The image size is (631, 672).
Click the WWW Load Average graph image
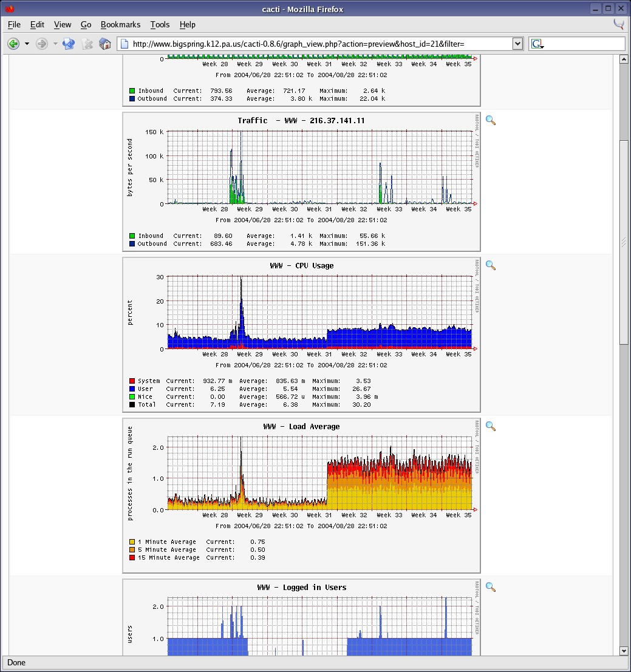pos(301,495)
